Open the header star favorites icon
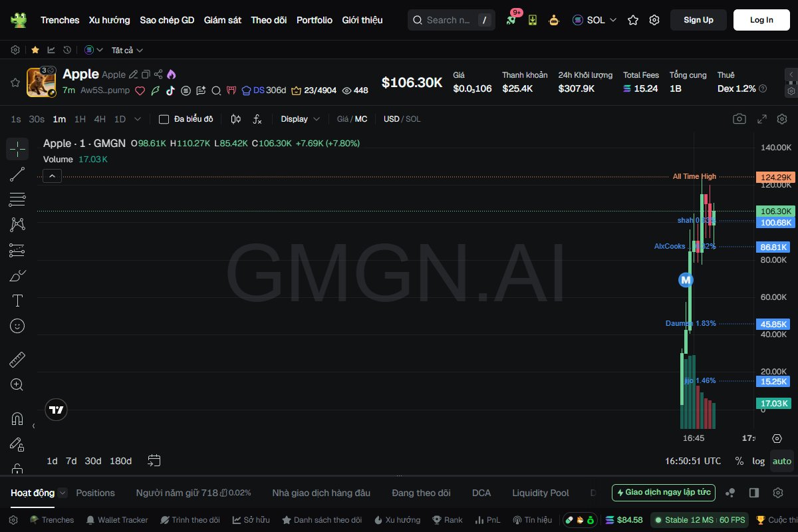The height and width of the screenshot is (532, 798). pos(633,20)
